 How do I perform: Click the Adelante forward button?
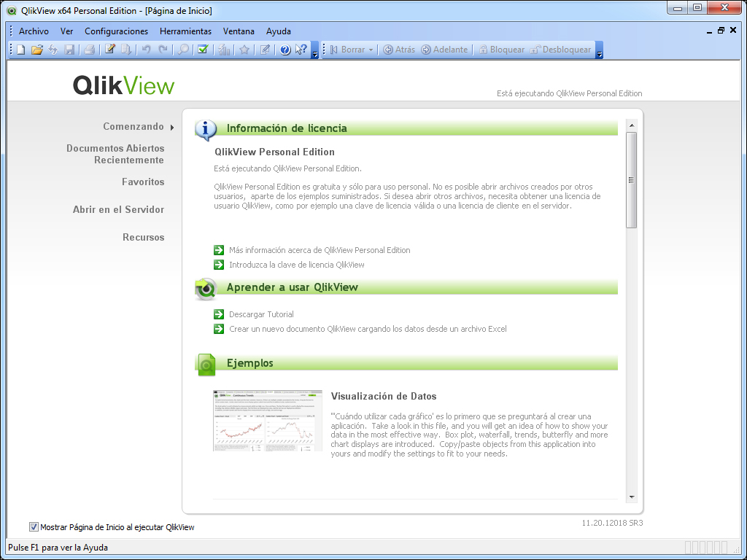point(444,50)
